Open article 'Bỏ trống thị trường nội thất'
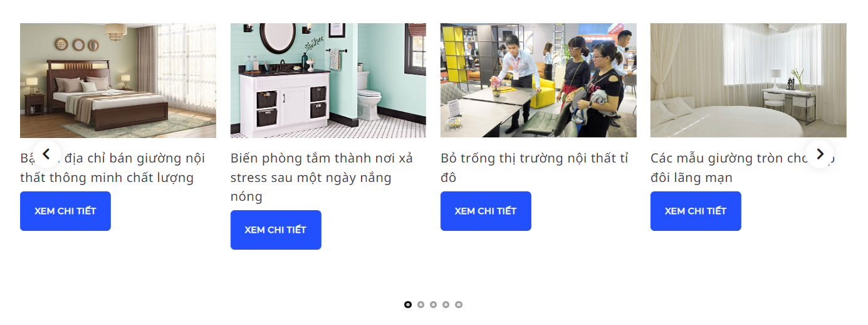The image size is (868, 325). [535, 168]
